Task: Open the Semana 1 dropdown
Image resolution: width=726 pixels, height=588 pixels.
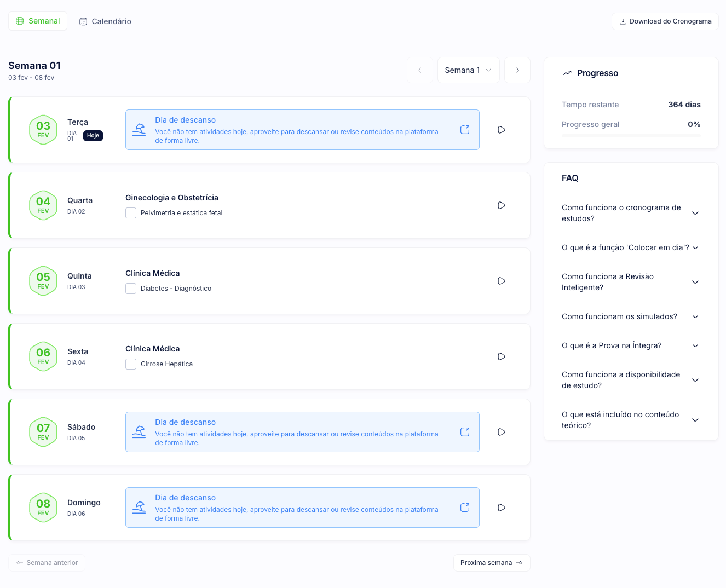Action: tap(468, 70)
